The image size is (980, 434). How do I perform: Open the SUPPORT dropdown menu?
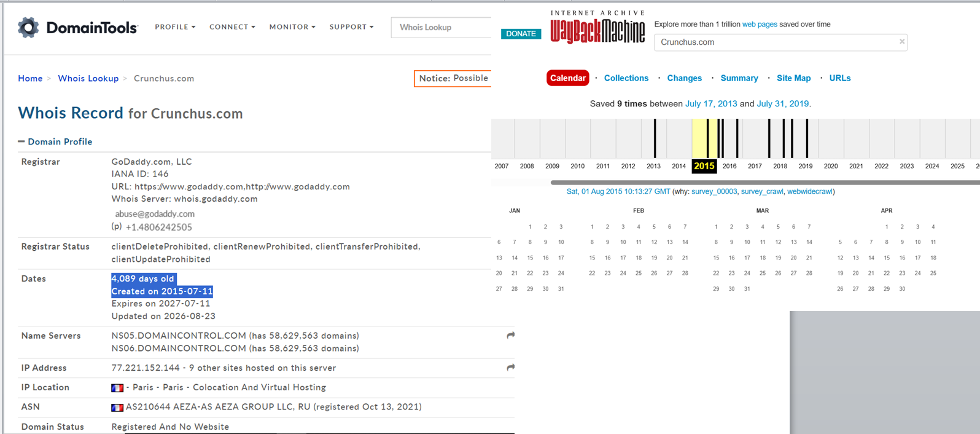pyautogui.click(x=351, y=27)
